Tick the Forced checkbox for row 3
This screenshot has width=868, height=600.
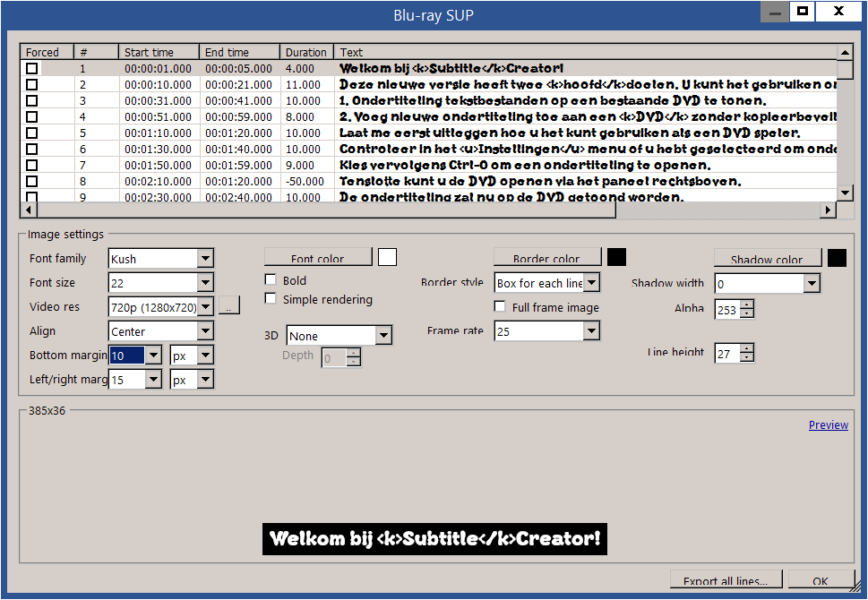pyautogui.click(x=32, y=100)
